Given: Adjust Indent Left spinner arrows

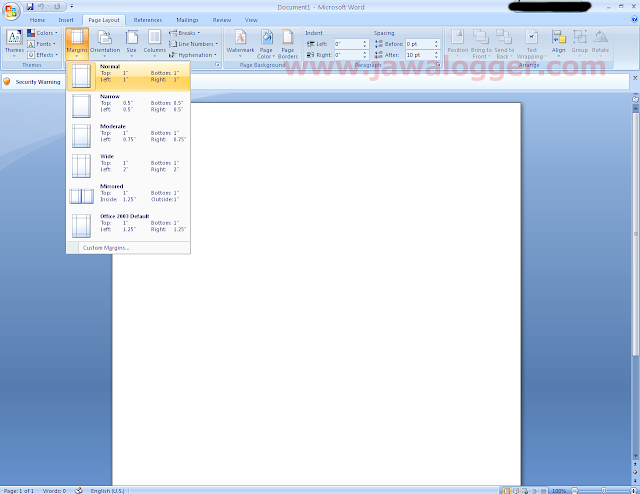Looking at the screenshot, I should 365,44.
